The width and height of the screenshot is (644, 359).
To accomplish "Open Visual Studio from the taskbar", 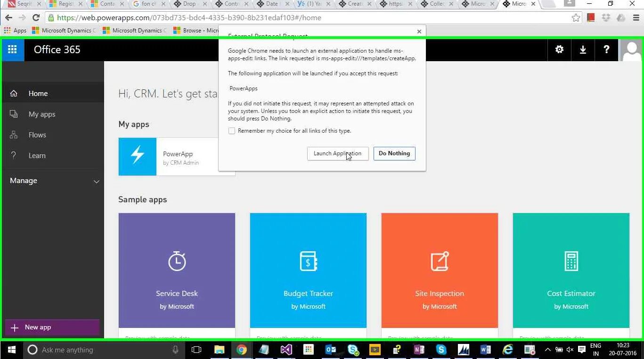I will pos(286,350).
